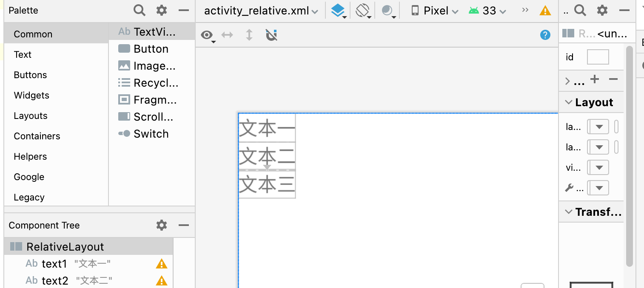Viewport: 644px width, 288px height.
Task: Select Containers palette category
Action: [x=56, y=136]
